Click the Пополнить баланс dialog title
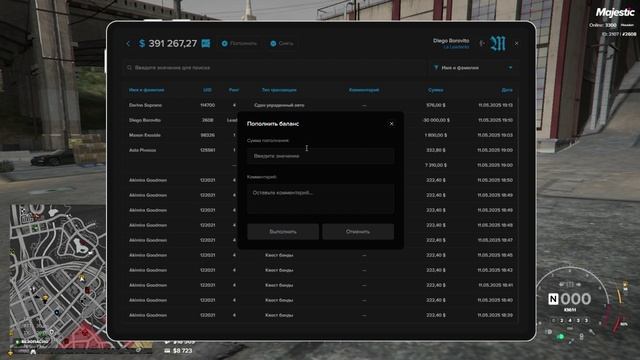Screen dimensions: 640x360 [273, 124]
